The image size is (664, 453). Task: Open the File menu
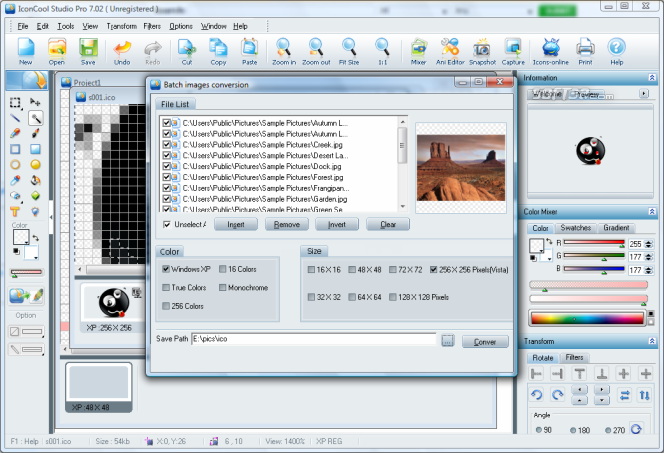22,26
